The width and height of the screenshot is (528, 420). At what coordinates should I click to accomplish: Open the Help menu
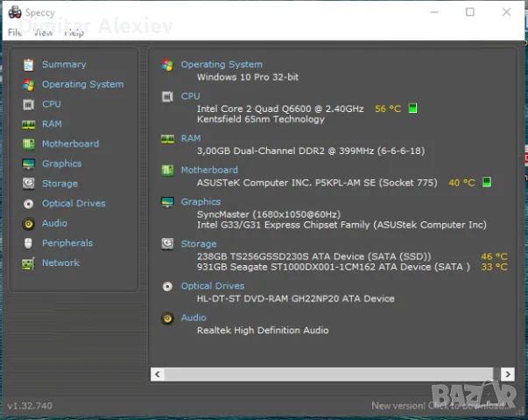pos(74,32)
